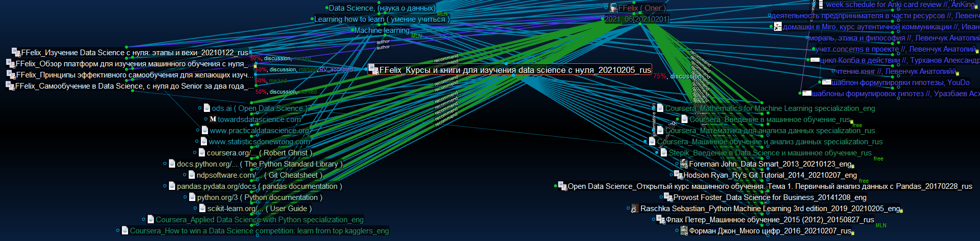Screen dimensions: 980x241
Task: Click the page icon beside scikit-learn User Guide
Action: point(202,208)
